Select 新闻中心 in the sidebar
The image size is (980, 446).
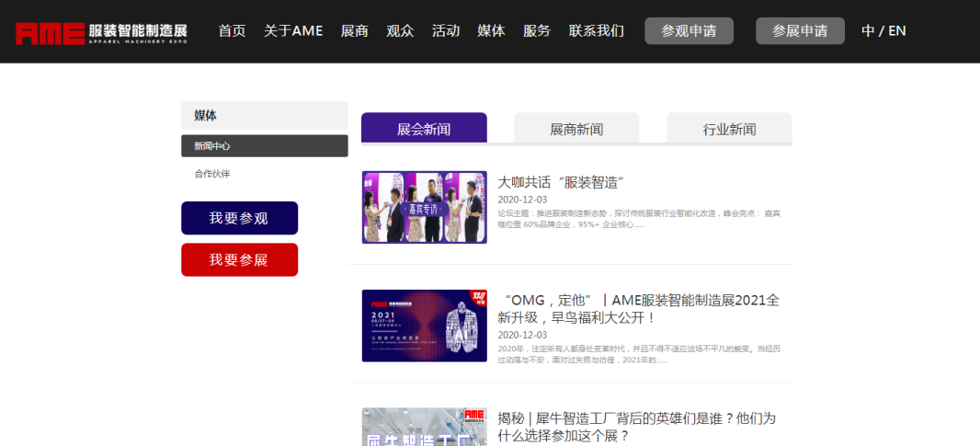(264, 146)
